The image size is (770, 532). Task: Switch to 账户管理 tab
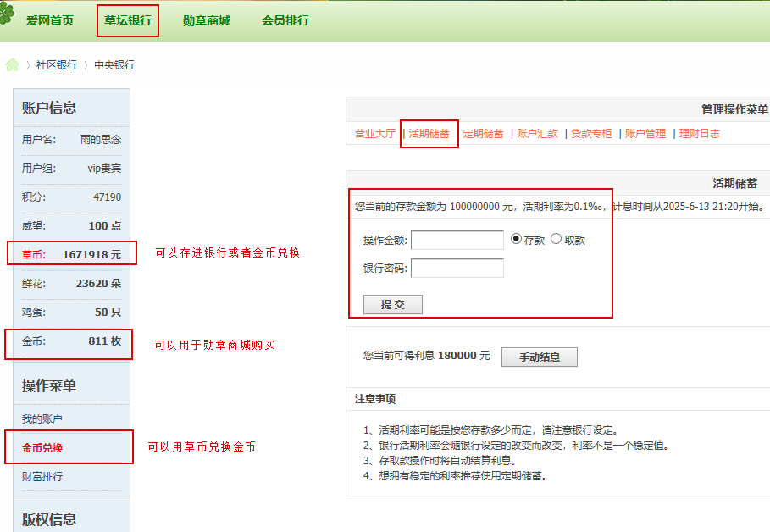pos(645,134)
